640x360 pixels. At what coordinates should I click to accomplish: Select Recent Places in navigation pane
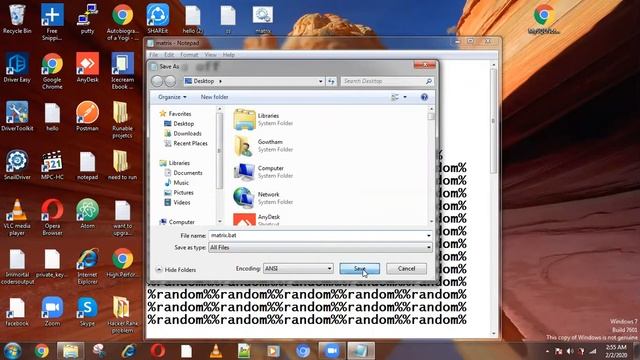click(186, 143)
